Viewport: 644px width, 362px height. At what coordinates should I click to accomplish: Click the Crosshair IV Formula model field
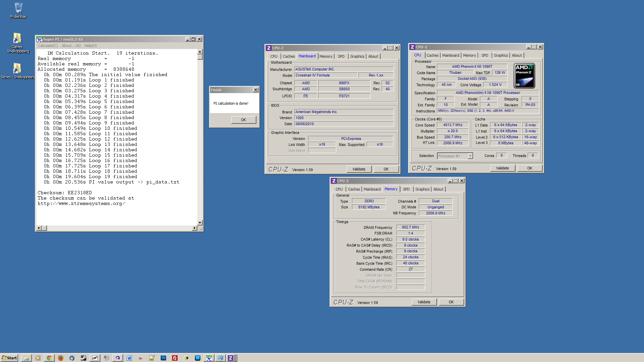(326, 75)
